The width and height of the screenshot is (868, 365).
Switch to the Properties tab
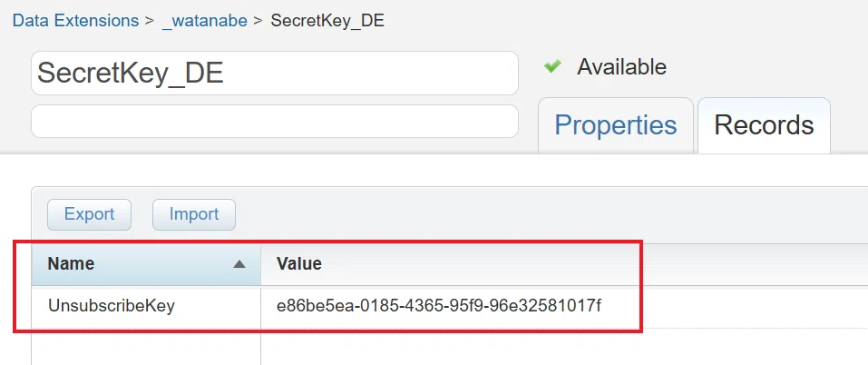tap(616, 125)
